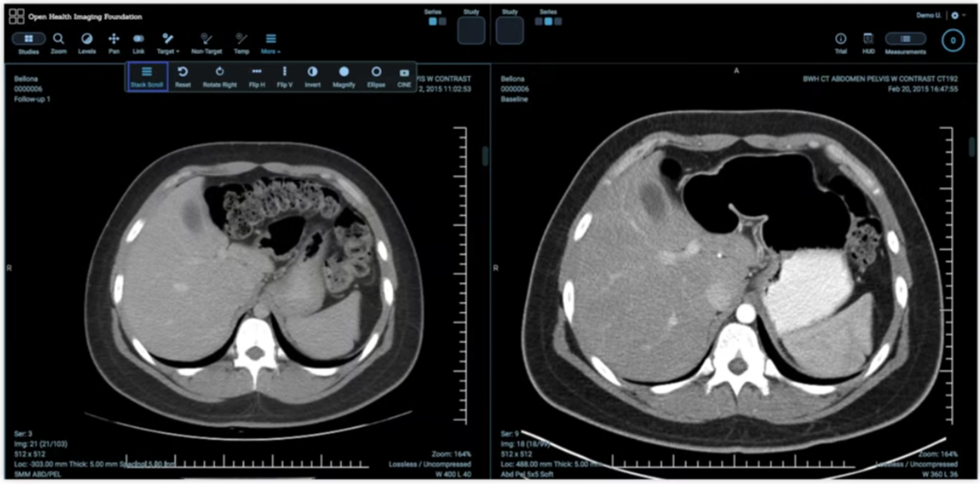Image resolution: width=980 pixels, height=484 pixels.
Task: Click the left viewport scrollbar handle
Action: click(x=485, y=156)
